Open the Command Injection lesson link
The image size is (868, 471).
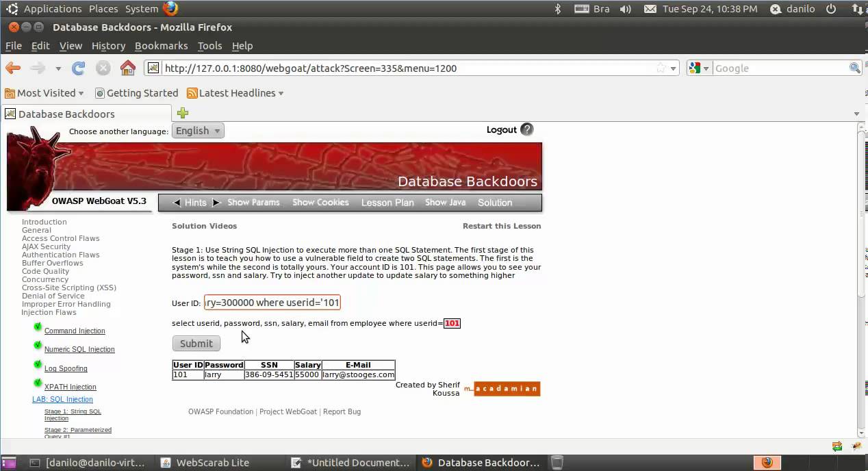pos(75,331)
